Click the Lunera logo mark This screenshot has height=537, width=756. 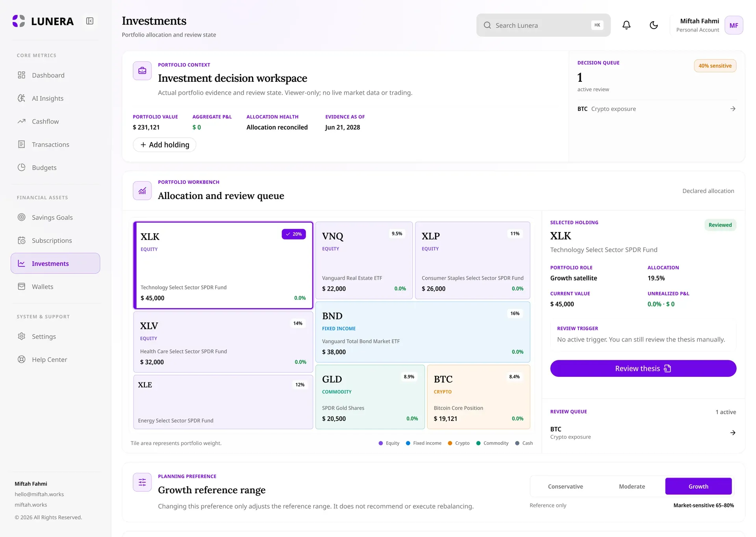click(19, 21)
